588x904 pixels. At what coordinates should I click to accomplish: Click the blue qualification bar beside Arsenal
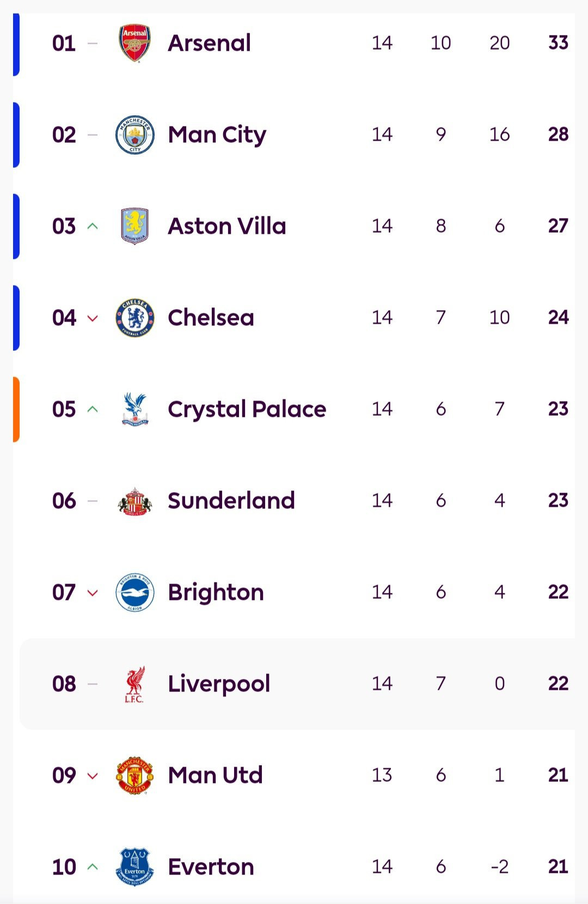tap(16, 43)
